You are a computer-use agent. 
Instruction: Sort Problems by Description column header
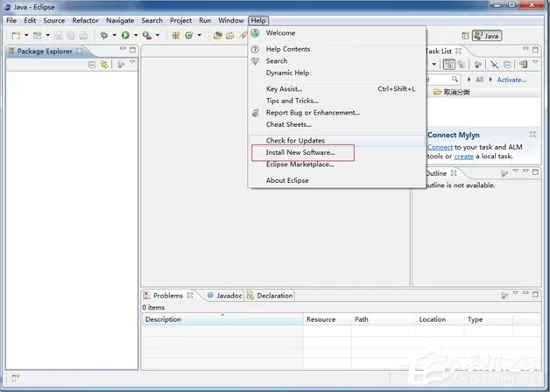click(222, 319)
